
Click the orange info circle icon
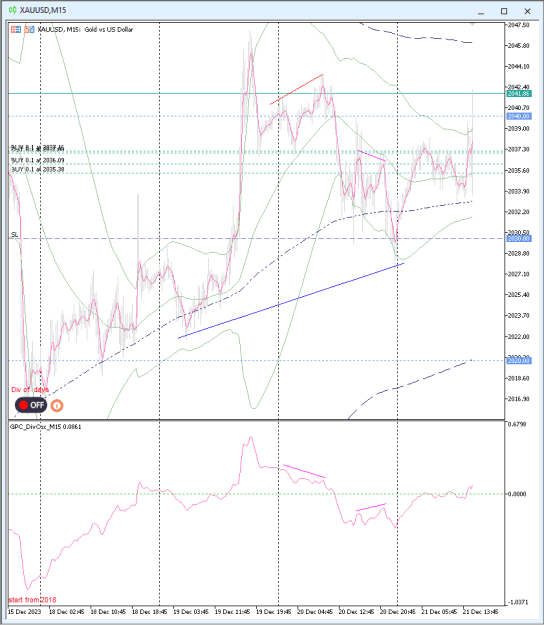pyautogui.click(x=57, y=405)
